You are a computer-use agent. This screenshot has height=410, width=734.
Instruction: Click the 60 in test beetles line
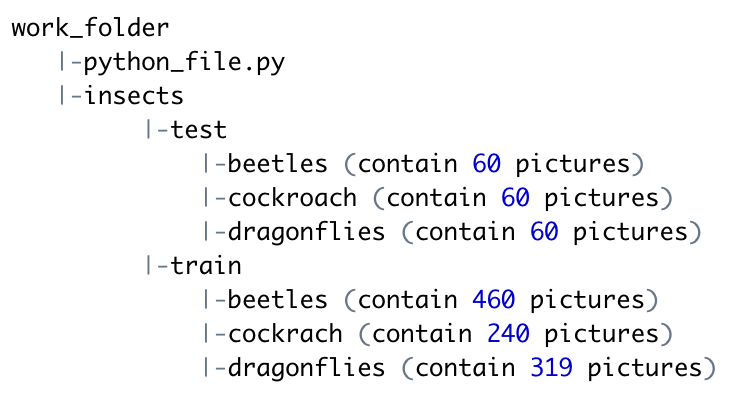(486, 164)
